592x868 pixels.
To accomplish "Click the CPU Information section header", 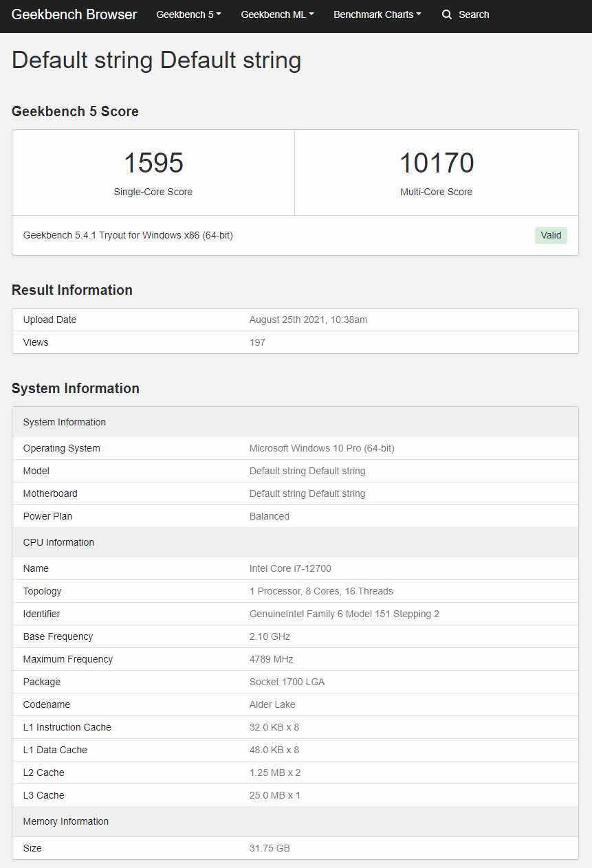I will point(58,542).
